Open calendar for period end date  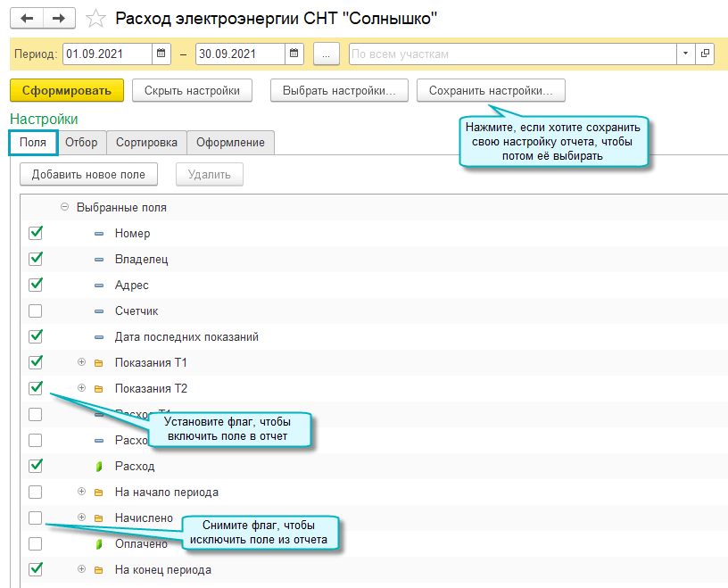[x=294, y=54]
